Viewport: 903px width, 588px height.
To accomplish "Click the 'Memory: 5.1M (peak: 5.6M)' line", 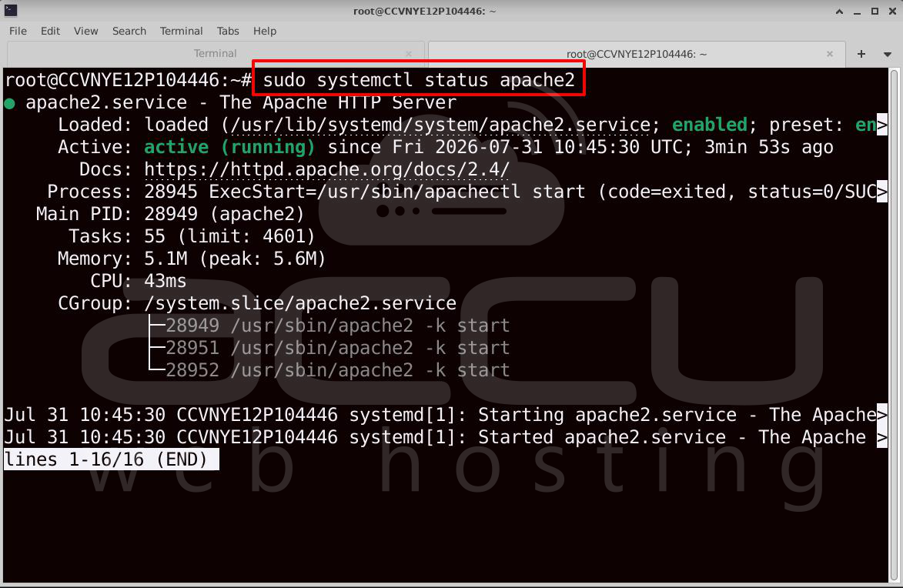I will pyautogui.click(x=192, y=259).
